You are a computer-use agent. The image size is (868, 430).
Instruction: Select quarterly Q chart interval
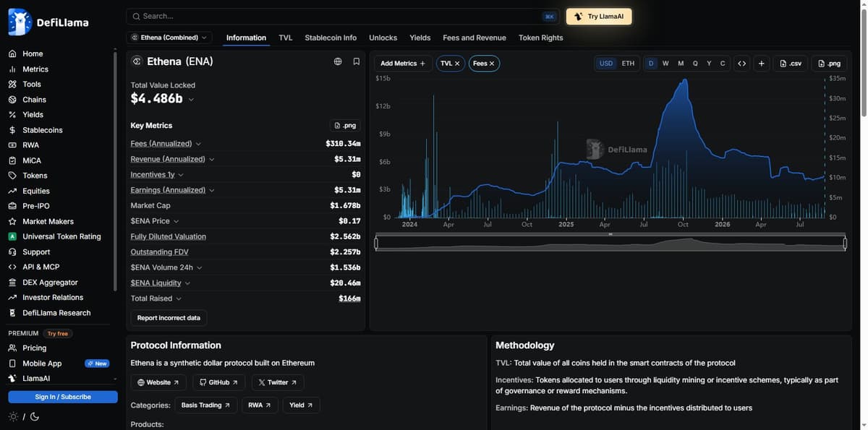coord(695,64)
